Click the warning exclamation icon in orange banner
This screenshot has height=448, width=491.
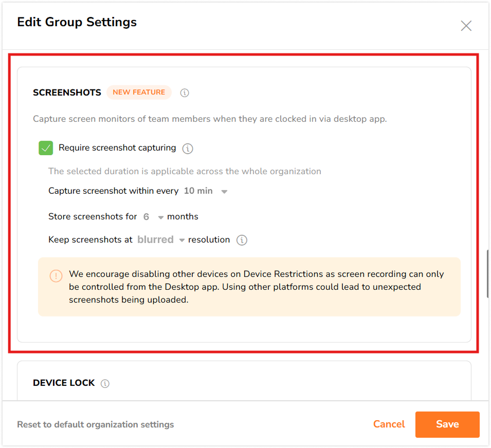56,275
